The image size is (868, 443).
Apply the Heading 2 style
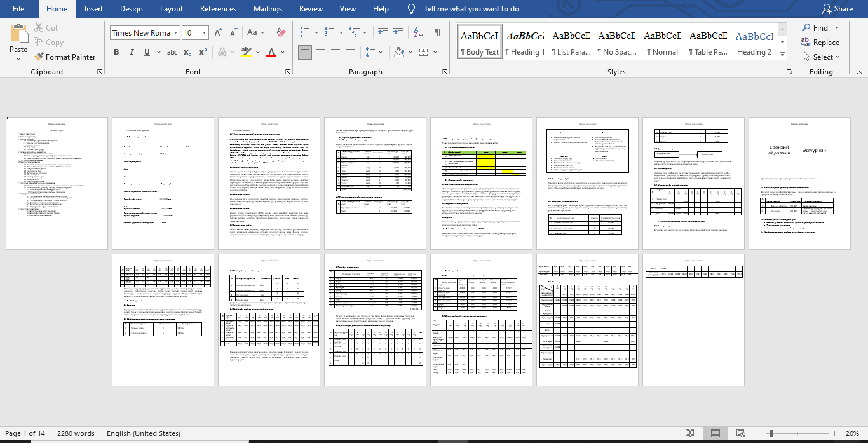(x=754, y=42)
